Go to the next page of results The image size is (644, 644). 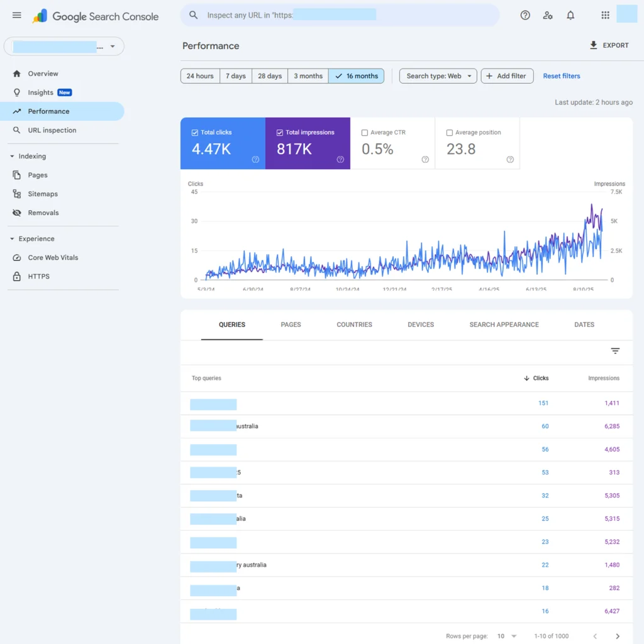tap(618, 636)
